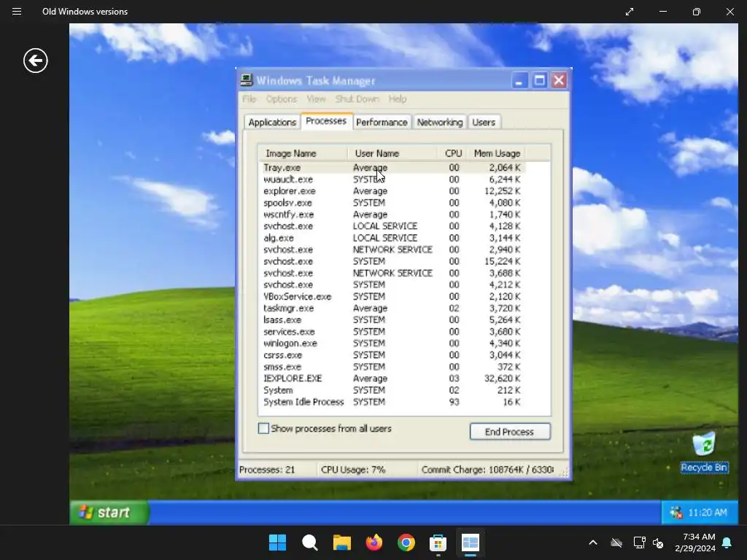Viewport: 747px width, 560px height.
Task: Select the spoolsv.exe process
Action: click(x=392, y=203)
